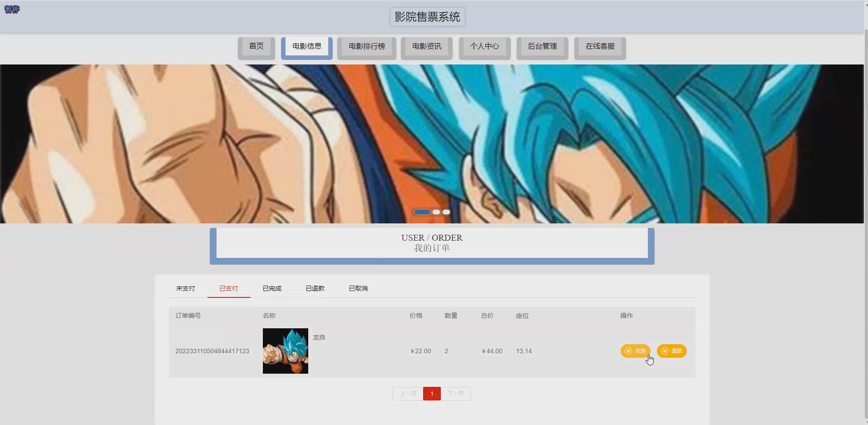Click order number 202233110504844417123
The height and width of the screenshot is (425, 868).
tap(212, 351)
